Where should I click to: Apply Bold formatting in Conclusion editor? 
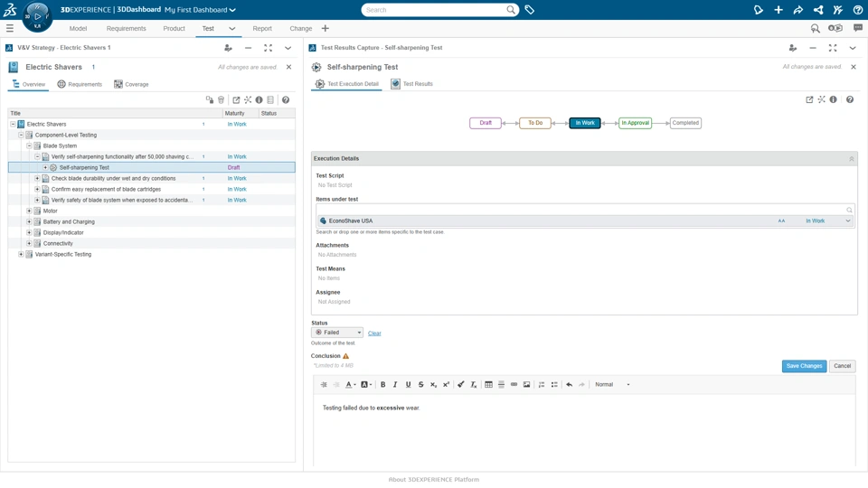tap(382, 385)
